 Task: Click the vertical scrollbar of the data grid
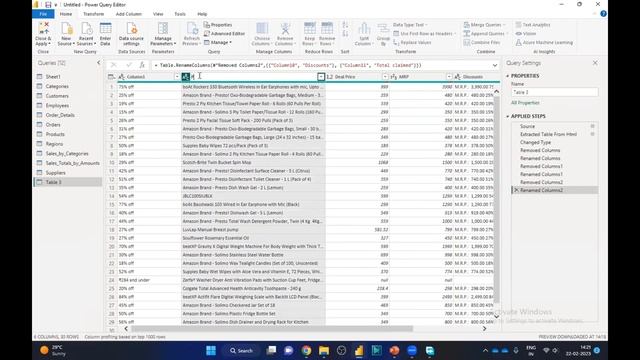pyautogui.click(x=496, y=200)
